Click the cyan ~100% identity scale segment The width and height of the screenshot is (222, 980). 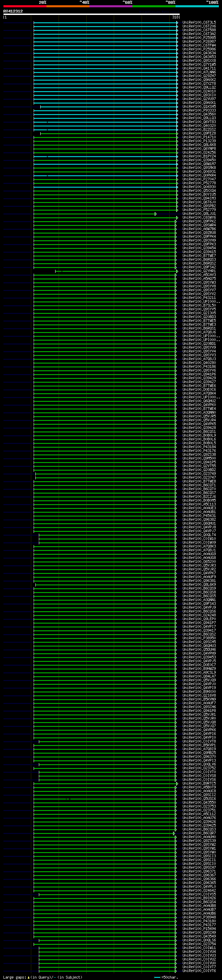197,6
